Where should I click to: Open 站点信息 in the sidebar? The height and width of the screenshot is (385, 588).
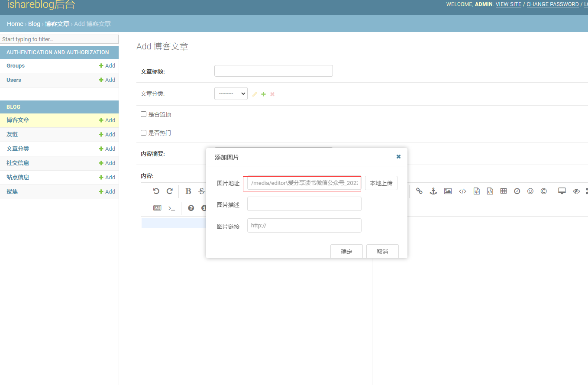point(18,178)
